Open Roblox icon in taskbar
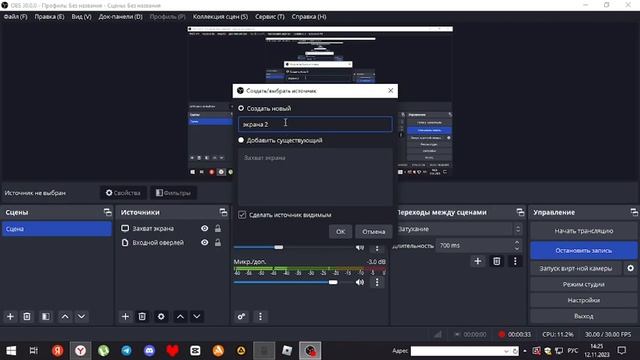 coord(287,350)
